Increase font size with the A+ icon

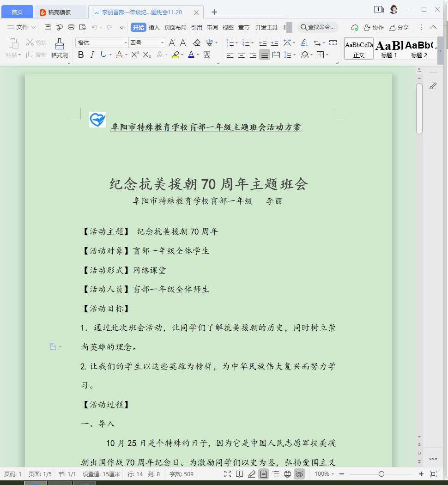(172, 43)
